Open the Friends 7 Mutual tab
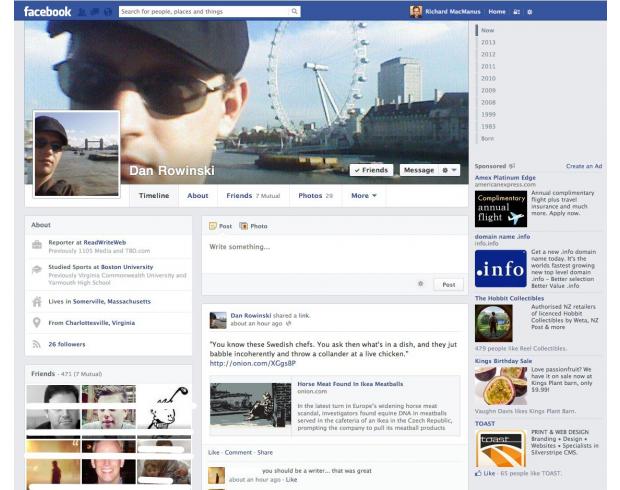 253,195
